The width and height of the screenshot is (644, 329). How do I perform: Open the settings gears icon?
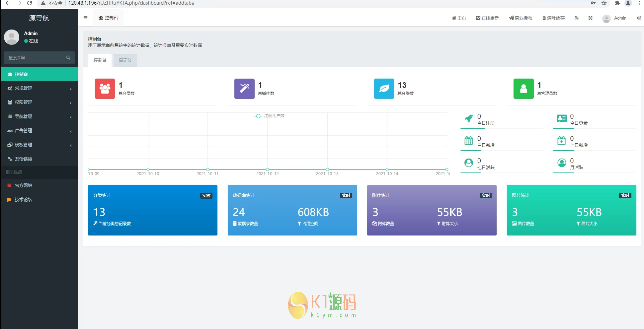coord(639,18)
